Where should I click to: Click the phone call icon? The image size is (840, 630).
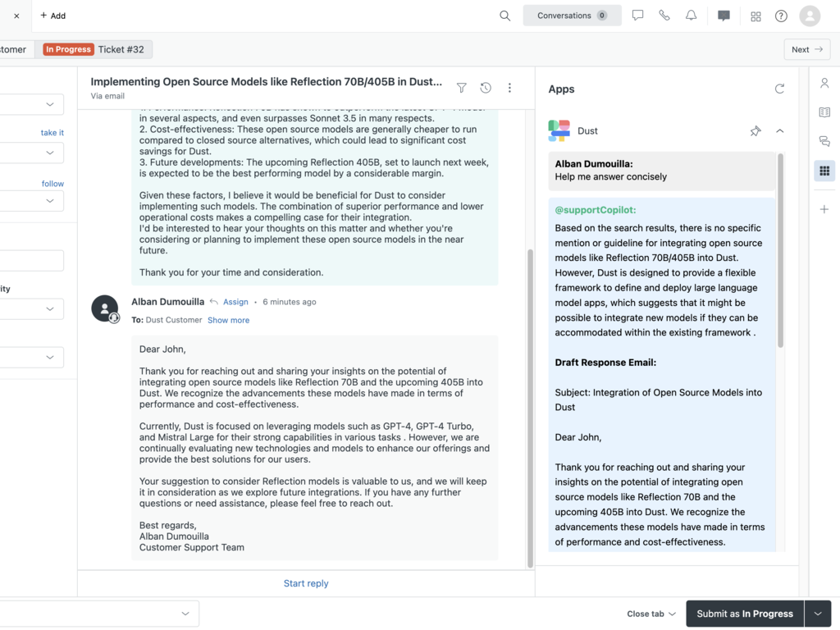tap(664, 16)
